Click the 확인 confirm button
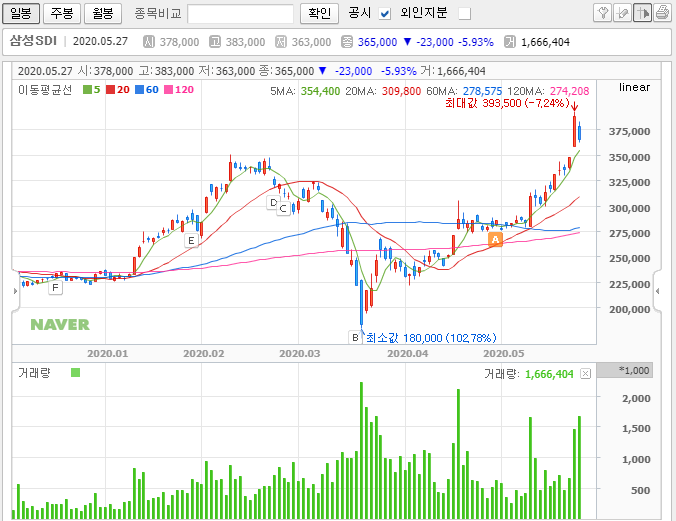 tap(319, 13)
